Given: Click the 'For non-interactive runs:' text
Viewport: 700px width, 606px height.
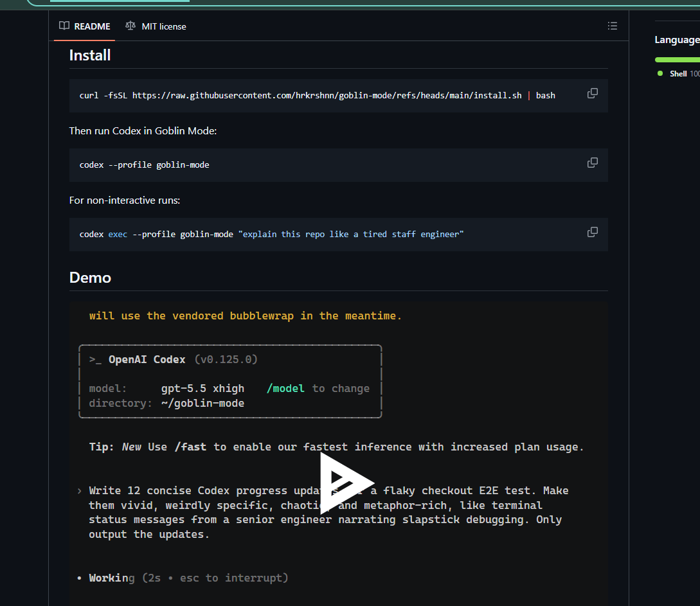Looking at the screenshot, I should pyautogui.click(x=125, y=201).
